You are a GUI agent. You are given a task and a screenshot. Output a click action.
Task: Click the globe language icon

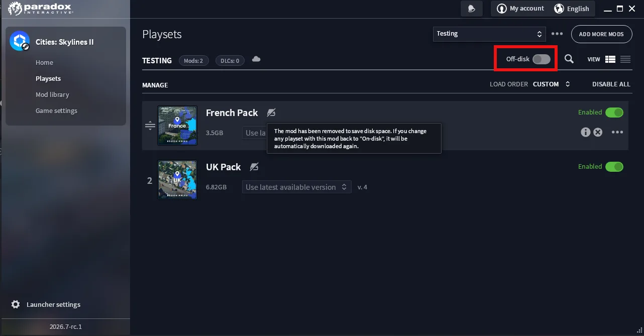[x=559, y=9]
